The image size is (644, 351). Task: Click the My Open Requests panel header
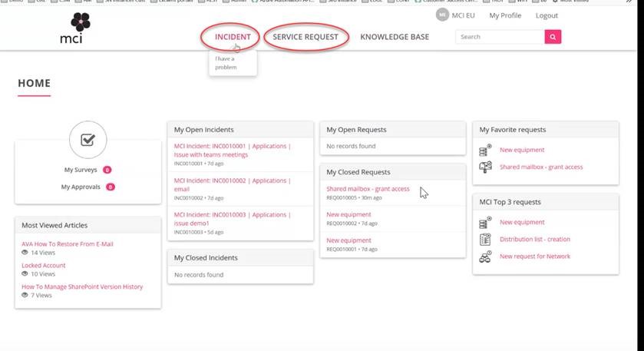click(x=393, y=130)
